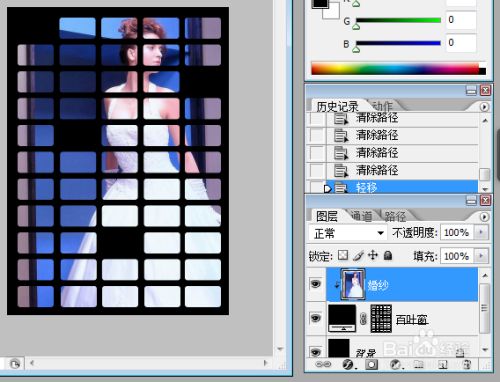Click the G value input field
Screen dimensions: 500x382
[x=461, y=20]
